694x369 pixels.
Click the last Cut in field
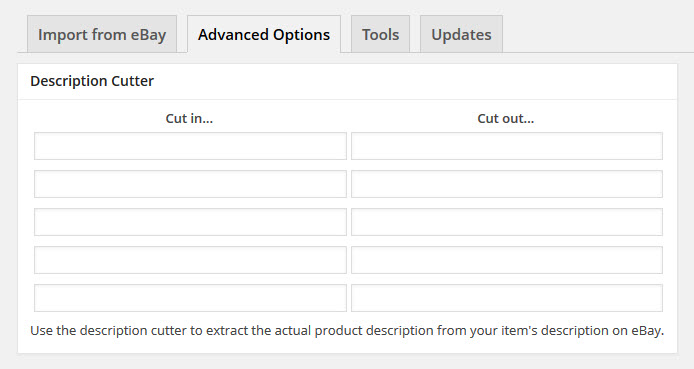190,298
